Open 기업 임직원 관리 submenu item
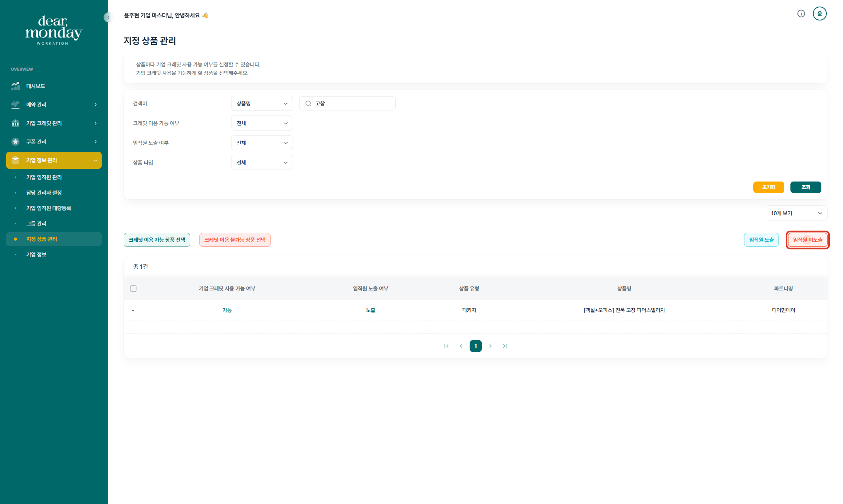 44,177
